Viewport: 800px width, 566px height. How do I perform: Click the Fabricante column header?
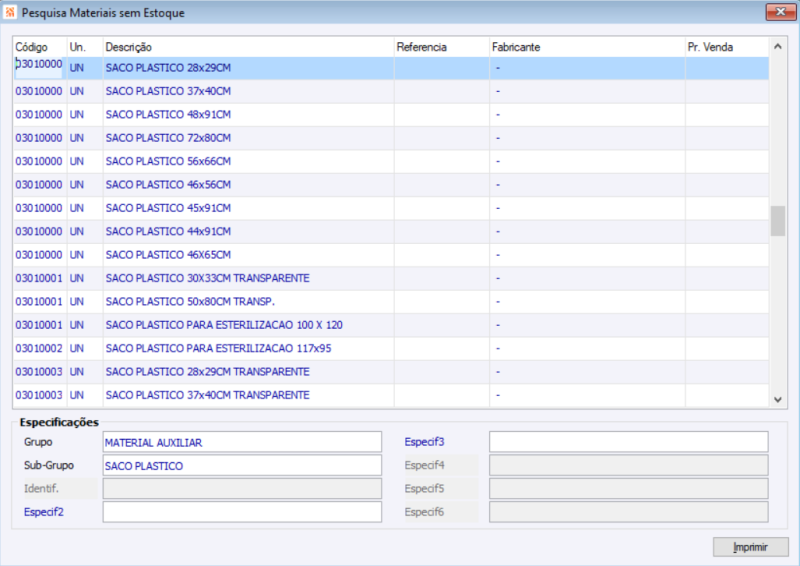[x=587, y=47]
